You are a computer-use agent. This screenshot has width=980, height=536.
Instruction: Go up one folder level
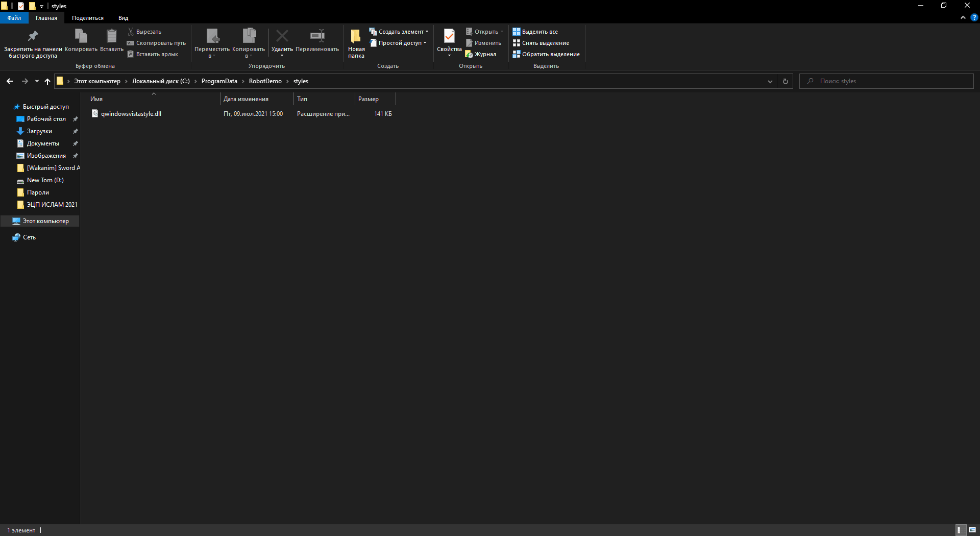tap(47, 81)
